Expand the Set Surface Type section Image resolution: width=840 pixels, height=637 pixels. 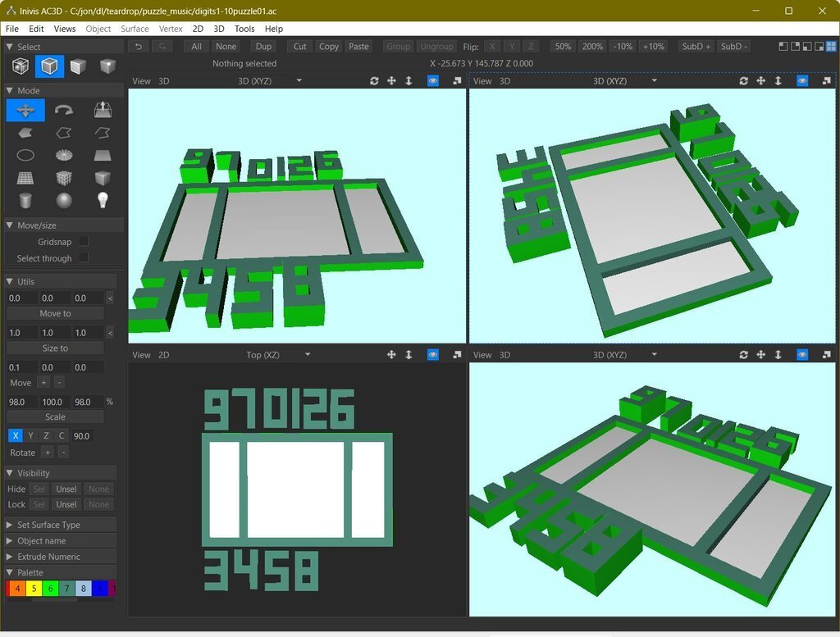(48, 525)
